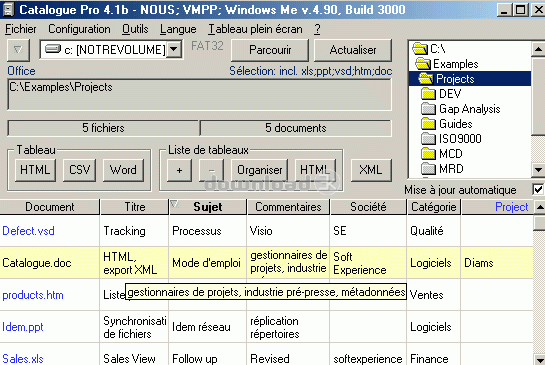Image resolution: width=545 pixels, height=365 pixels.
Task: Open the Configuration menu
Action: tap(79, 29)
